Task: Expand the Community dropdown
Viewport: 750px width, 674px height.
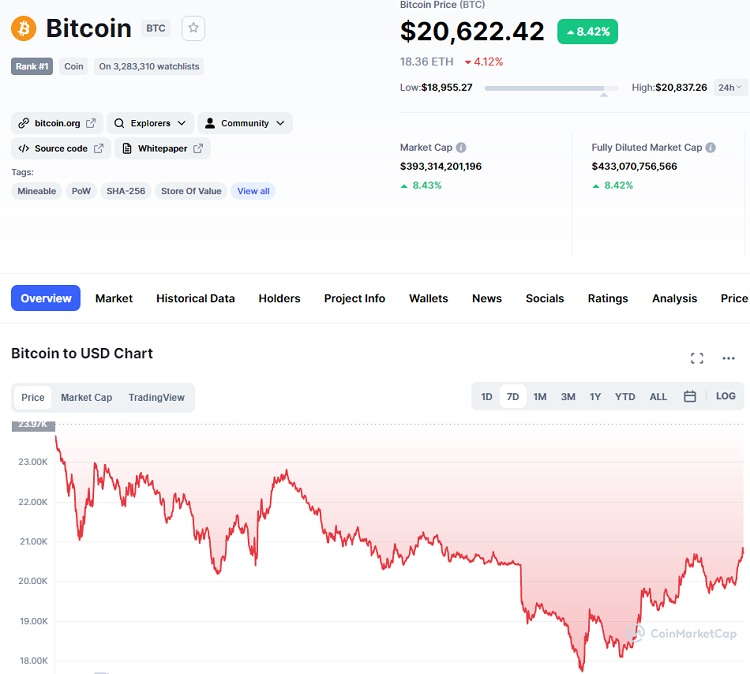Action: tap(245, 123)
